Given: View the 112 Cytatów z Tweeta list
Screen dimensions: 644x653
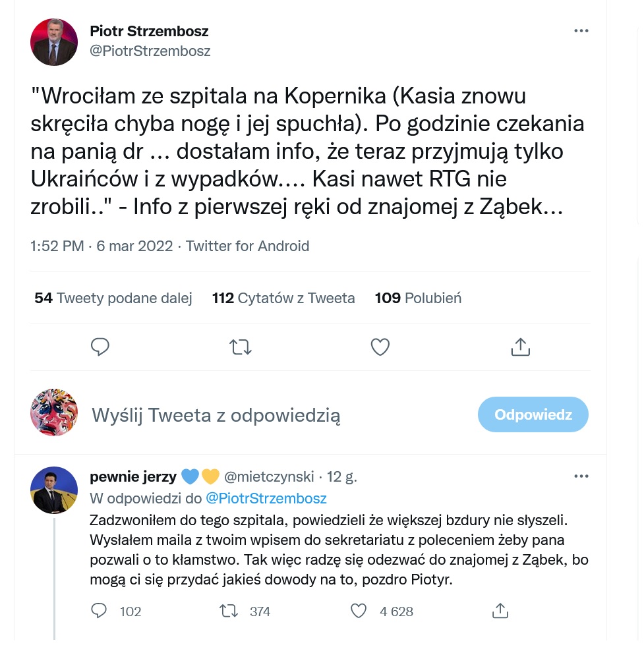Looking at the screenshot, I should [x=283, y=298].
